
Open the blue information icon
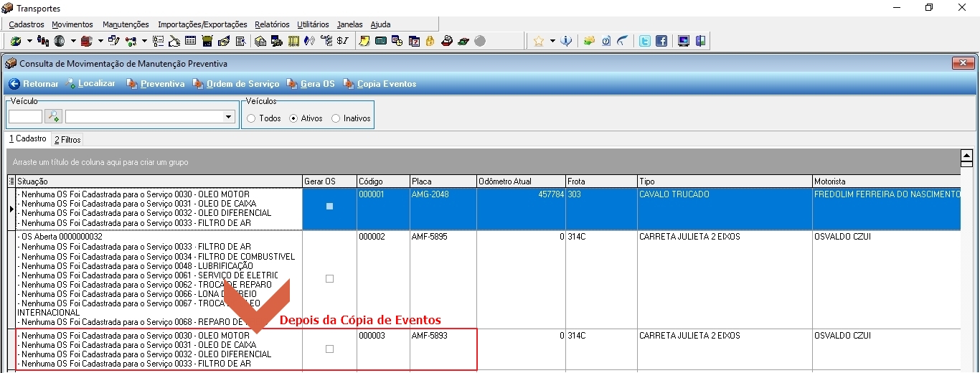click(x=566, y=41)
